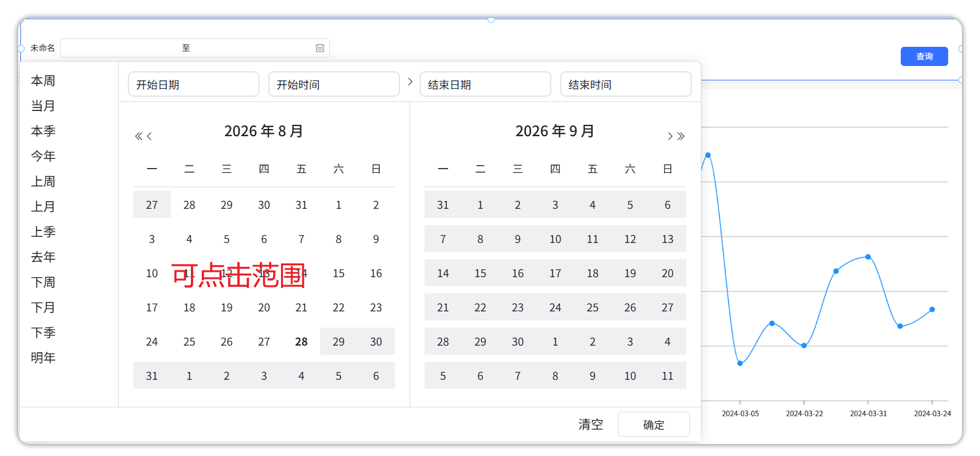
Task: Select the 当月 shortcut
Action: click(x=43, y=106)
